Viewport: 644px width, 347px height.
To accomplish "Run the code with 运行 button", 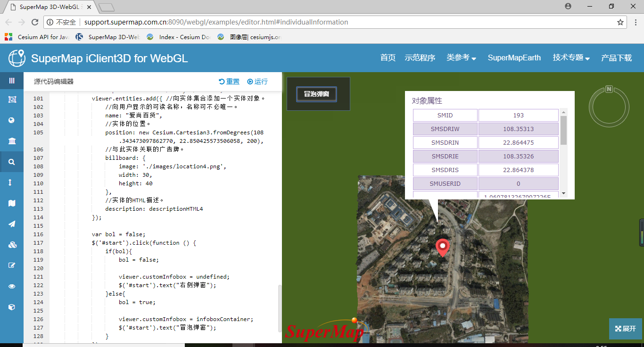I will click(257, 82).
